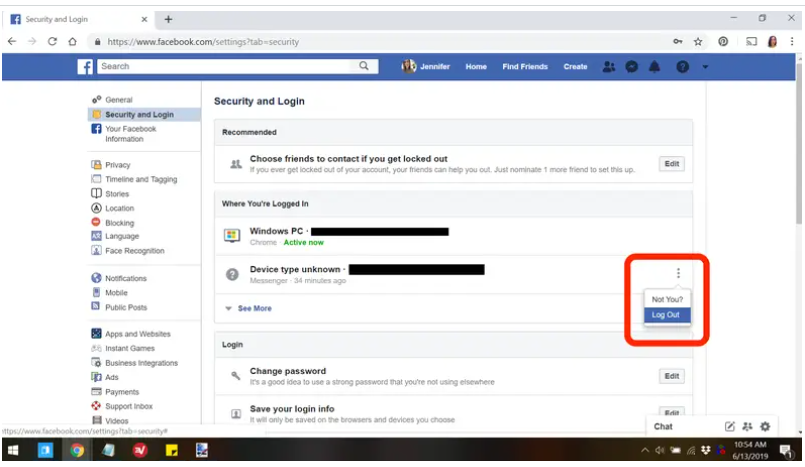Open Language settings in sidebar
Screen dimensions: 805x467
click(x=122, y=236)
